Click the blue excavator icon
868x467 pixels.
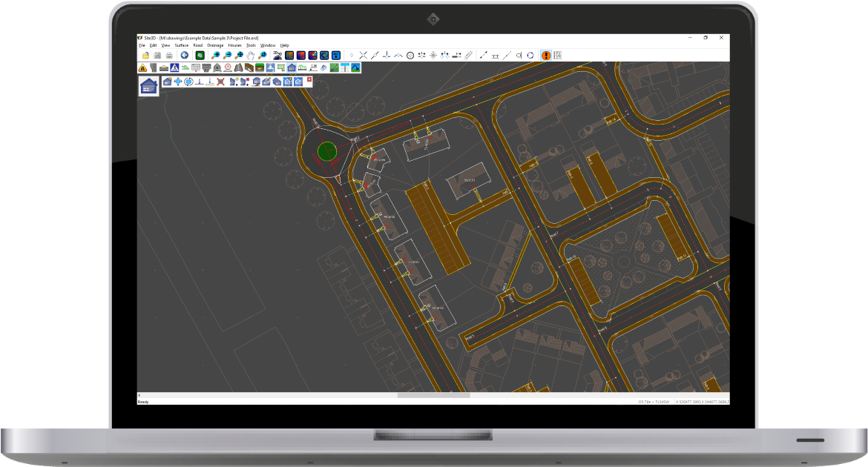point(355,67)
